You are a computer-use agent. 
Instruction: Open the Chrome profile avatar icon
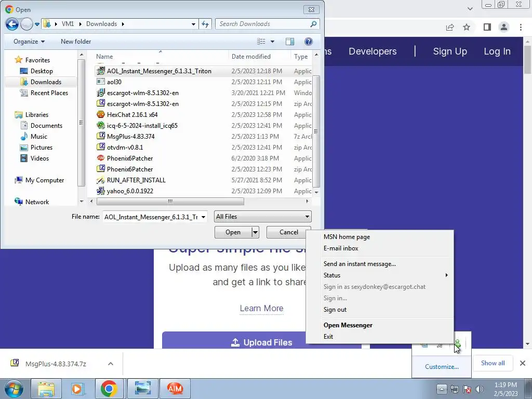(504, 27)
